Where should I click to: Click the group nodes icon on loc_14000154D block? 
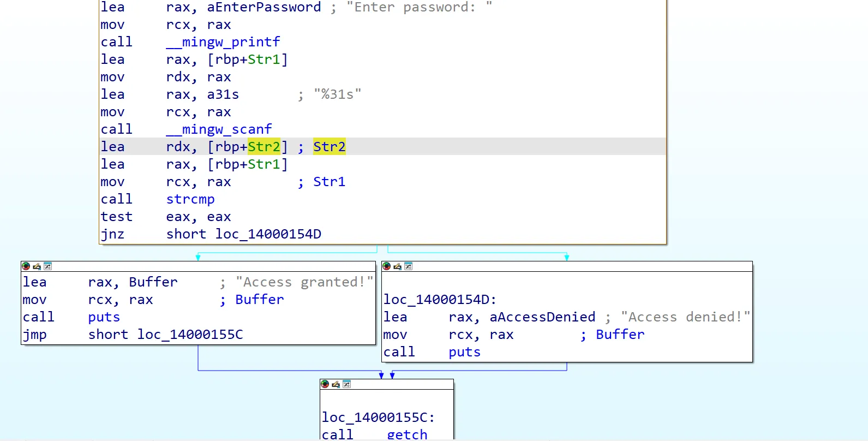point(408,266)
